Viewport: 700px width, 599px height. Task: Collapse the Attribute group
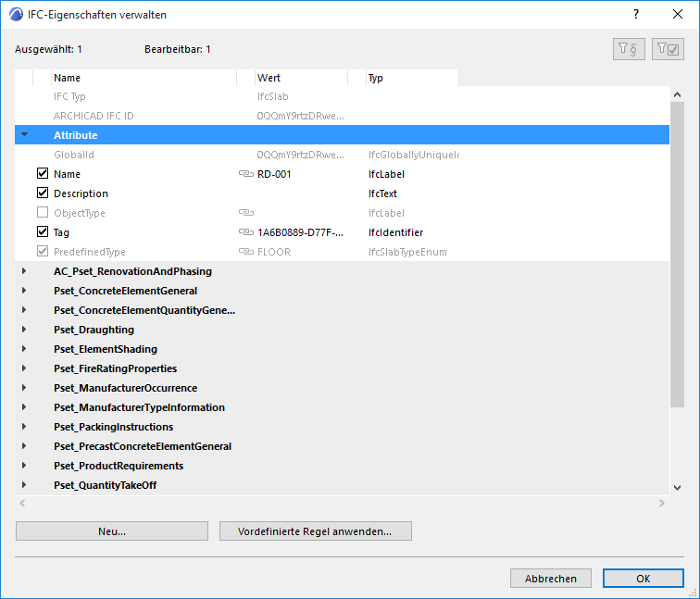pyautogui.click(x=25, y=134)
